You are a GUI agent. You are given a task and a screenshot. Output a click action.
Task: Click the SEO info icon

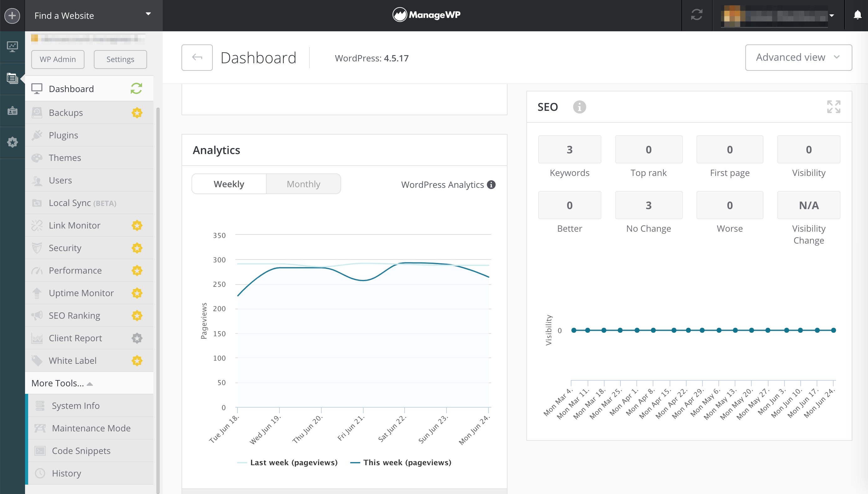coord(580,107)
